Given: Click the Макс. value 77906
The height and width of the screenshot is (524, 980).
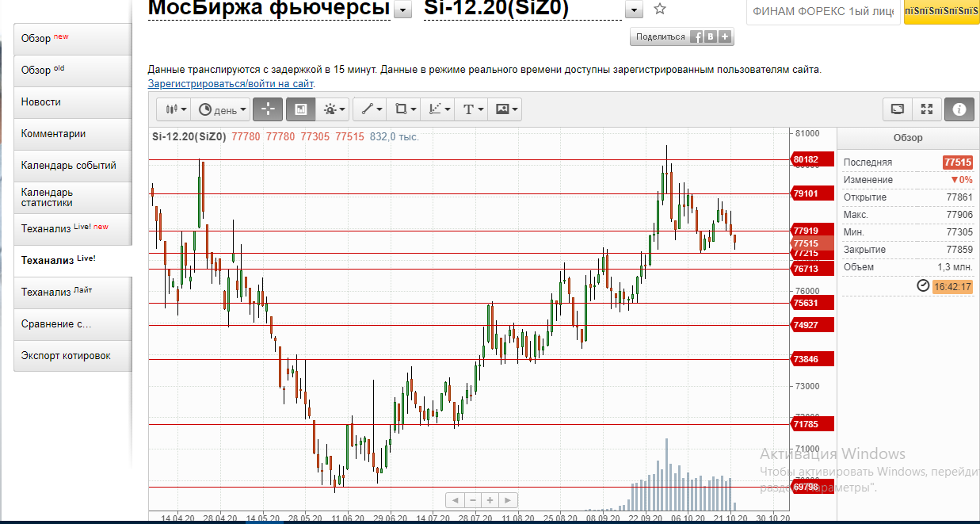Looking at the screenshot, I should pos(959,215).
